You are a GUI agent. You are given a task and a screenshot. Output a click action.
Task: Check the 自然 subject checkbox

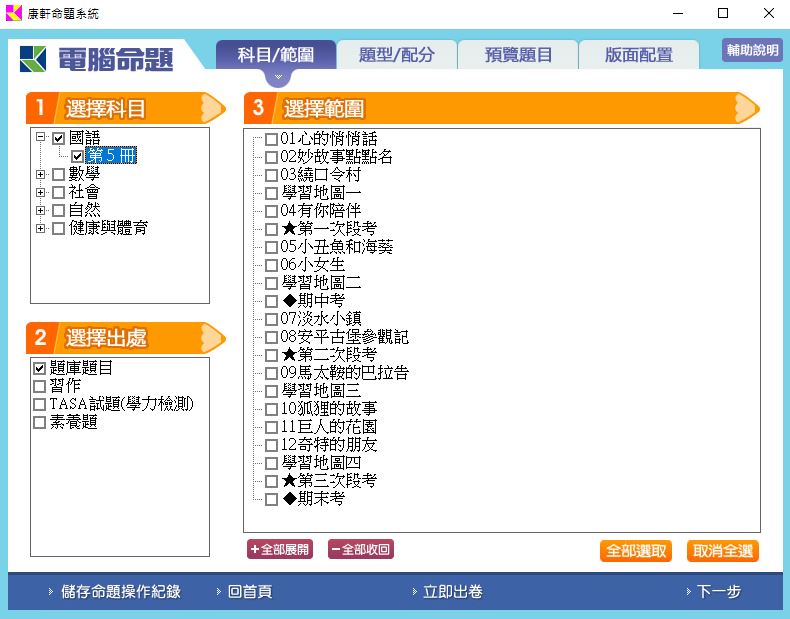tap(58, 211)
